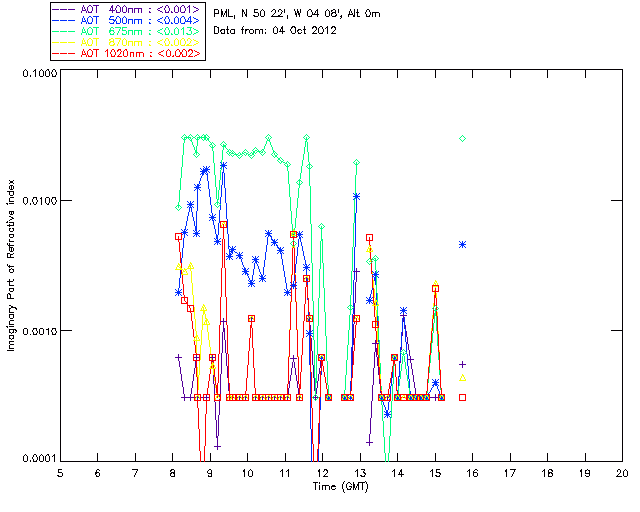The height and width of the screenshot is (512, 640).
Task: Click the x-axis tick label 20
Action: 622,473
